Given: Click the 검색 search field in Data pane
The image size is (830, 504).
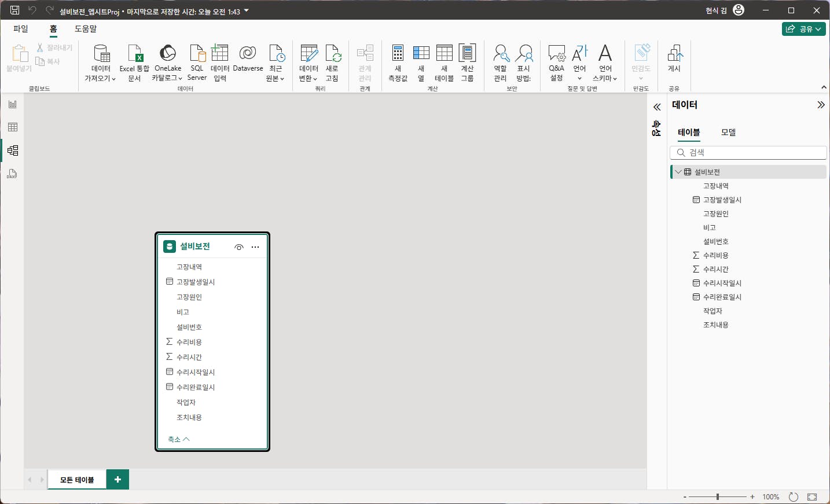Looking at the screenshot, I should (x=748, y=152).
